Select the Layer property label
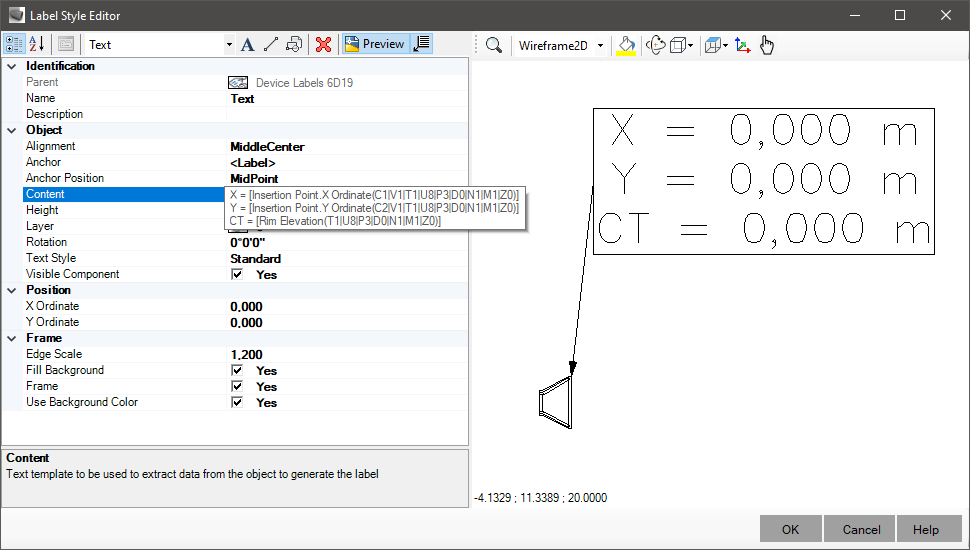970x550 pixels. [x=40, y=226]
